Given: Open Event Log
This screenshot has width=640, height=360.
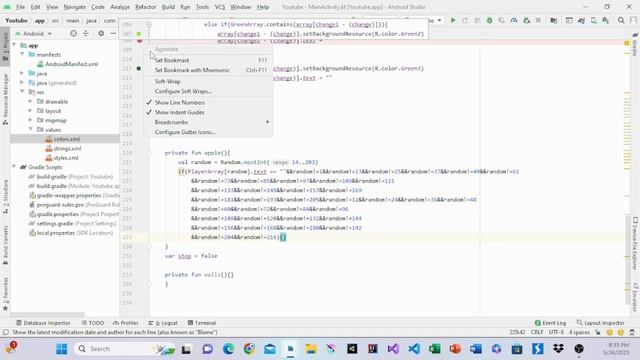Looking at the screenshot, I should tap(550, 323).
